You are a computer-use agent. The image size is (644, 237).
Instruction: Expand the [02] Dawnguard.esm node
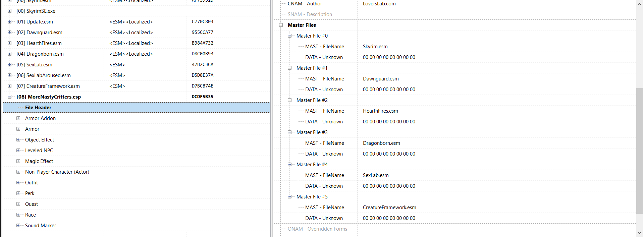coord(10,33)
